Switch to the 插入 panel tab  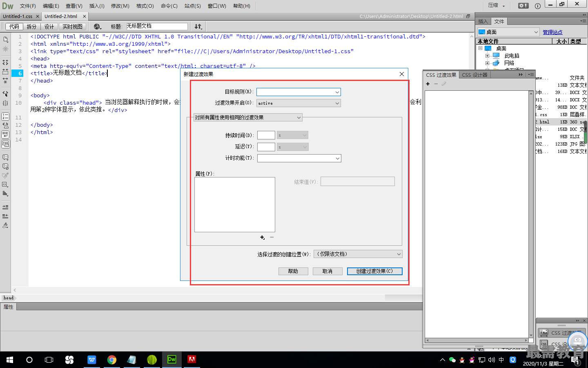tap(483, 21)
